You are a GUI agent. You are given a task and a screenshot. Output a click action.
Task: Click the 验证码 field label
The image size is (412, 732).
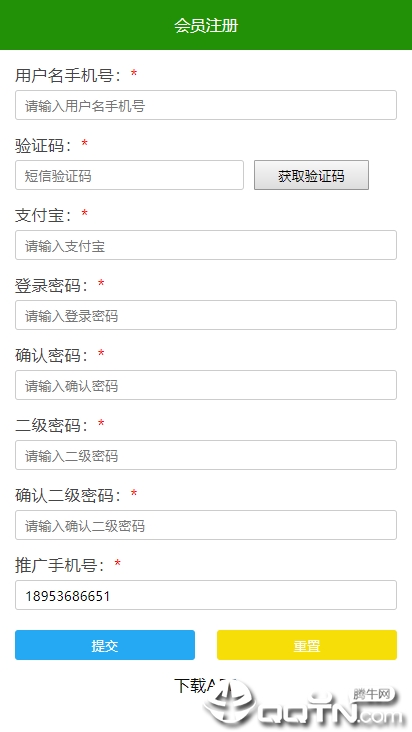[x=43, y=145]
